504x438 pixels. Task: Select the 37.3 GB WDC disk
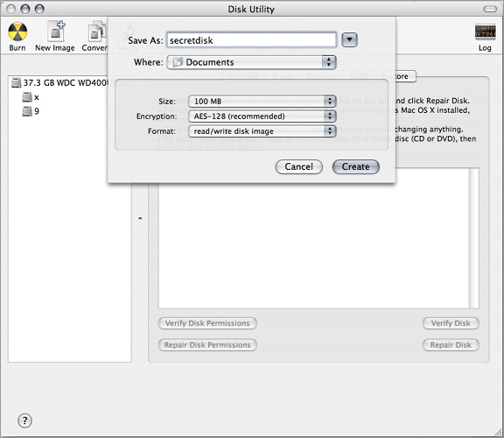[x=60, y=83]
